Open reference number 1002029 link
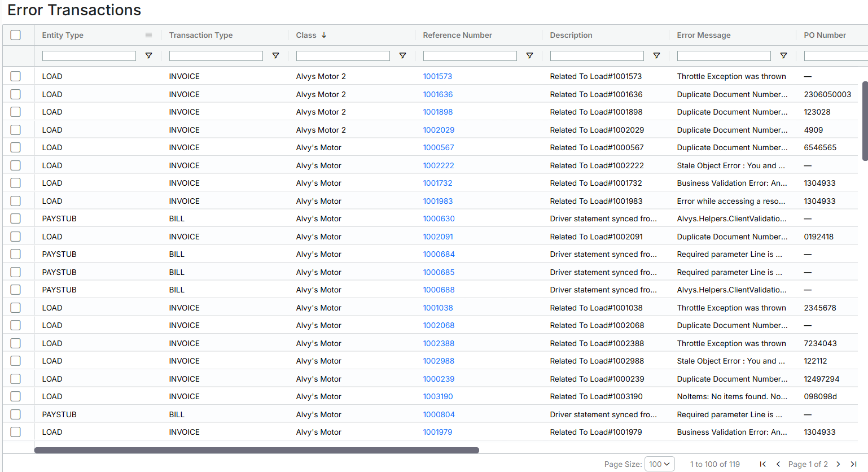 click(x=439, y=130)
